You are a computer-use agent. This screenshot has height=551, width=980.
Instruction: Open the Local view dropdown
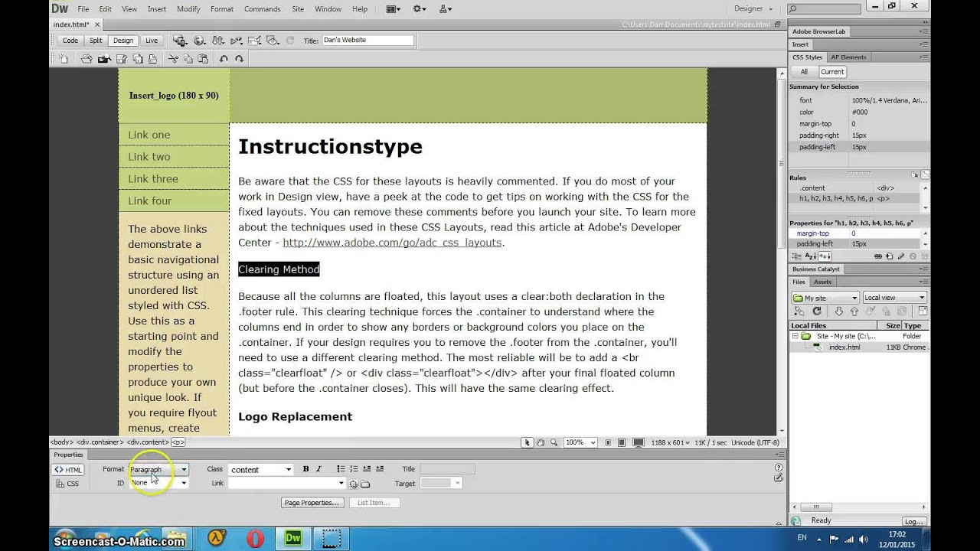[x=894, y=298]
